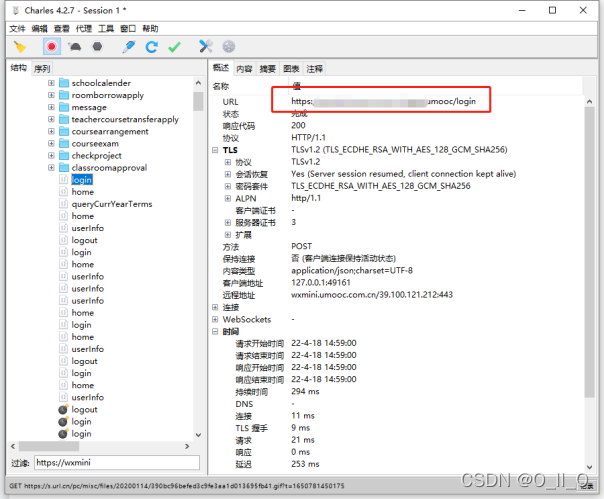Click tree scroll-down arrow
This screenshot has height=499, width=604.
tap(198, 435)
